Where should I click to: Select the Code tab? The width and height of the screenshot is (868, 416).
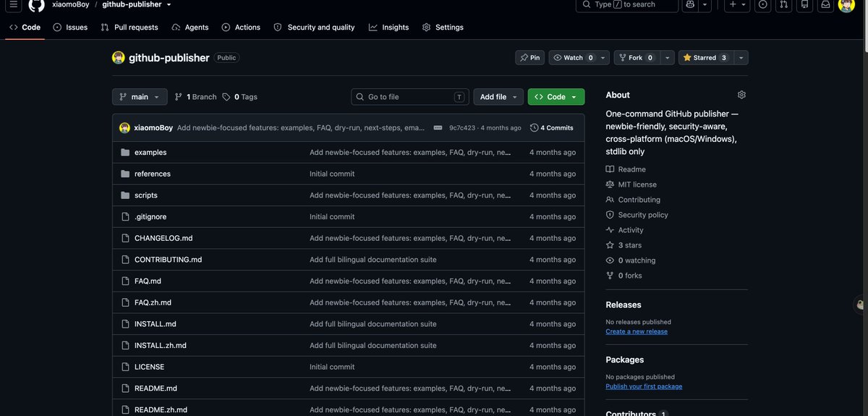coord(25,27)
